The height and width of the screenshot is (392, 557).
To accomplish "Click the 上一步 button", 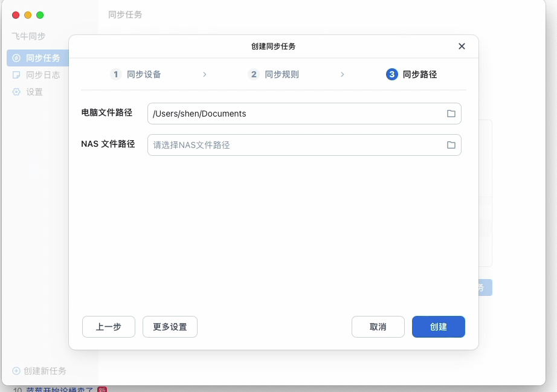I will 108,327.
